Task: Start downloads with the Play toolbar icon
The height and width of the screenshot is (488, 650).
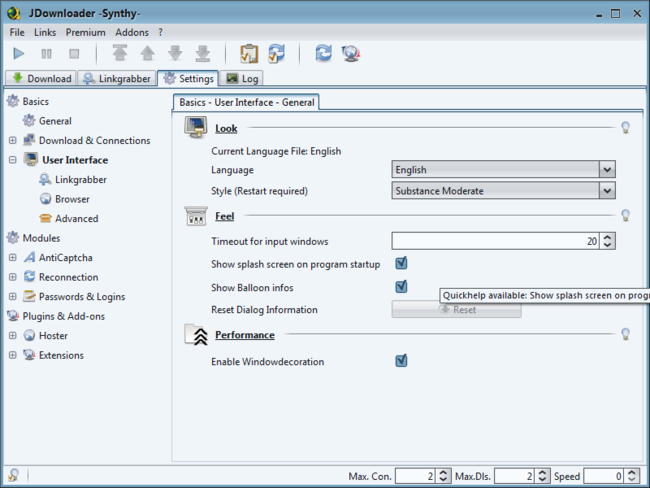Action: pos(19,53)
